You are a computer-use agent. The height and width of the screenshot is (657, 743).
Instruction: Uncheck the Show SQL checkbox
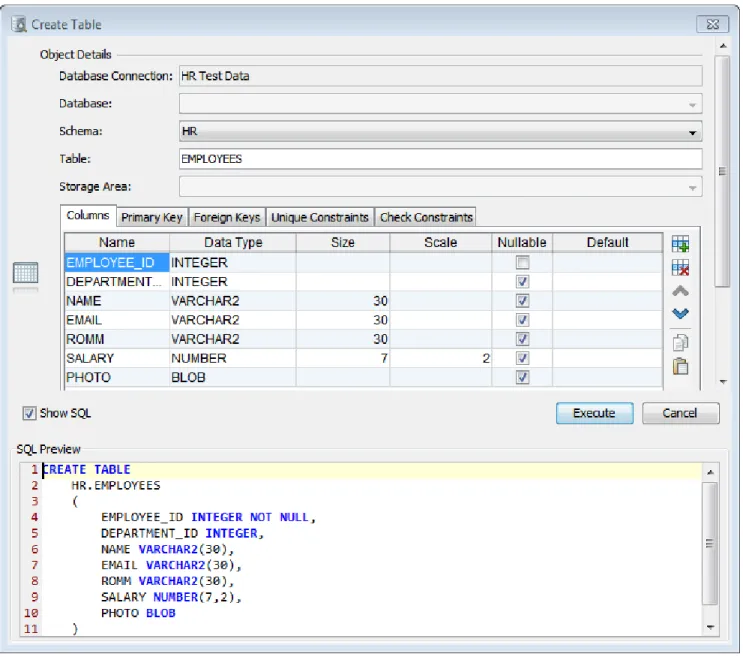tap(29, 413)
